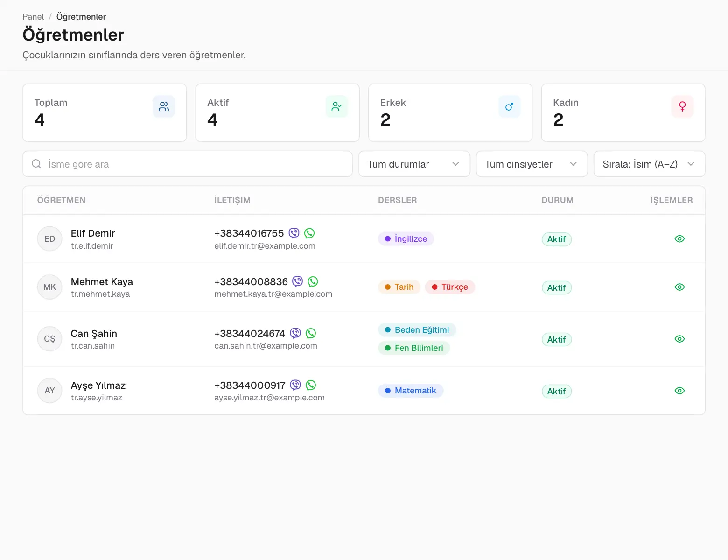Click phone number +38344024674
This screenshot has width=728, height=560.
click(x=250, y=333)
